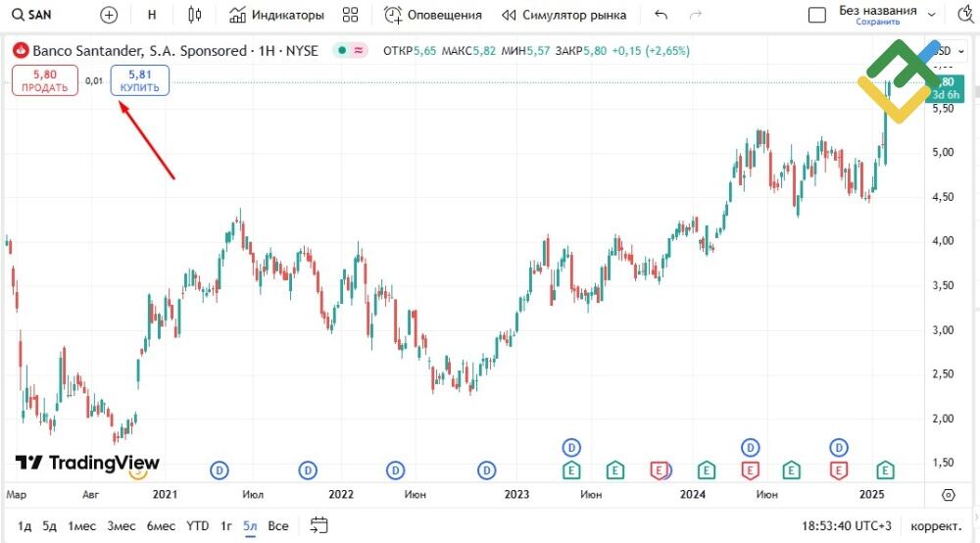Select chart layout square icon

pos(817,15)
